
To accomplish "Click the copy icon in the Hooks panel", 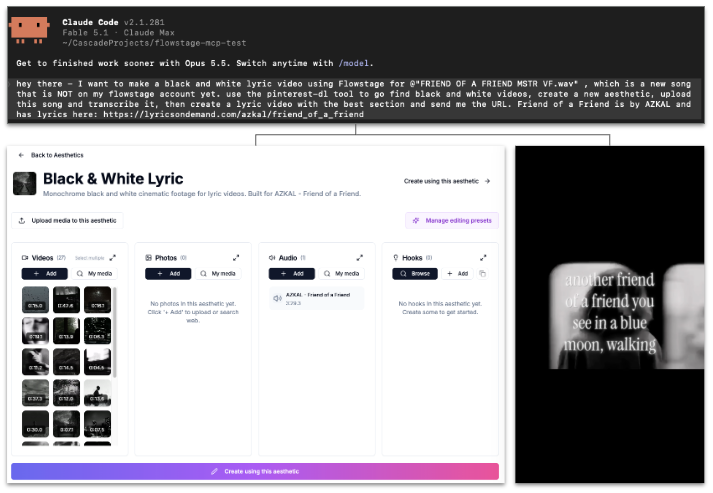I will 482,274.
